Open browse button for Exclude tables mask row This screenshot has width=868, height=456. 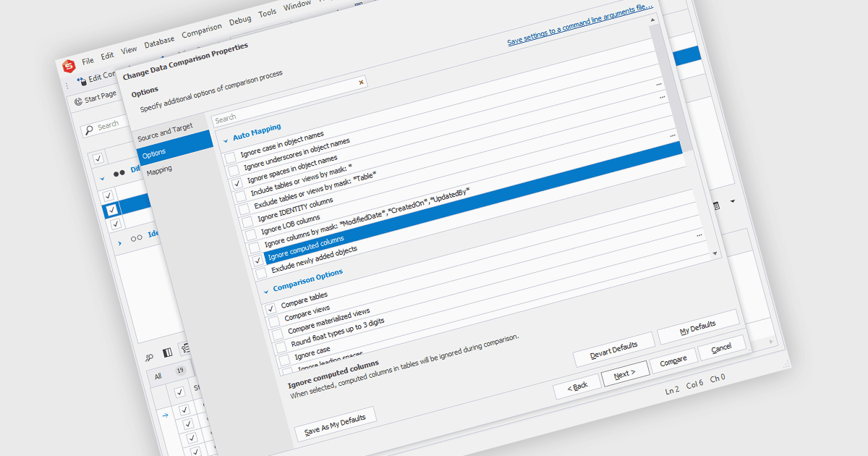coord(661,96)
